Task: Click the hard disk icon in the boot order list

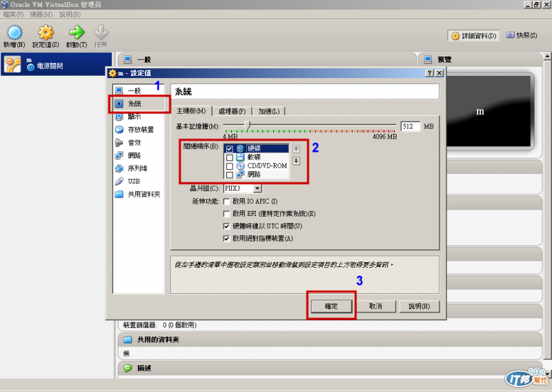Action: point(240,148)
